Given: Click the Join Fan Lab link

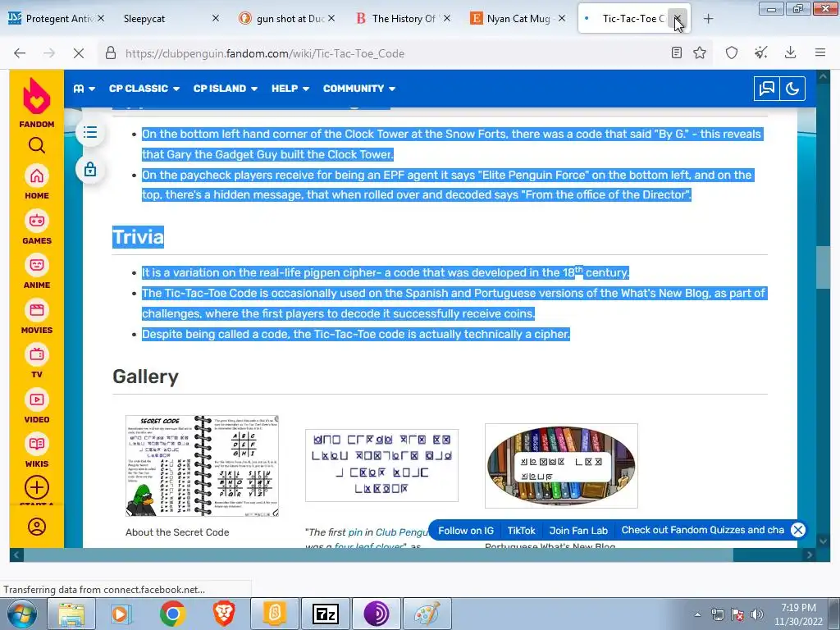Looking at the screenshot, I should click(578, 531).
